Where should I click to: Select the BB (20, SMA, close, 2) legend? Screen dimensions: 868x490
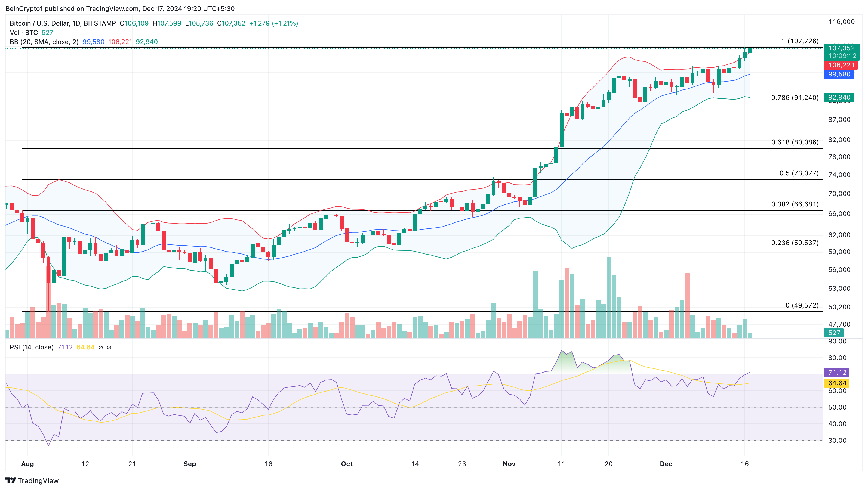(x=44, y=42)
